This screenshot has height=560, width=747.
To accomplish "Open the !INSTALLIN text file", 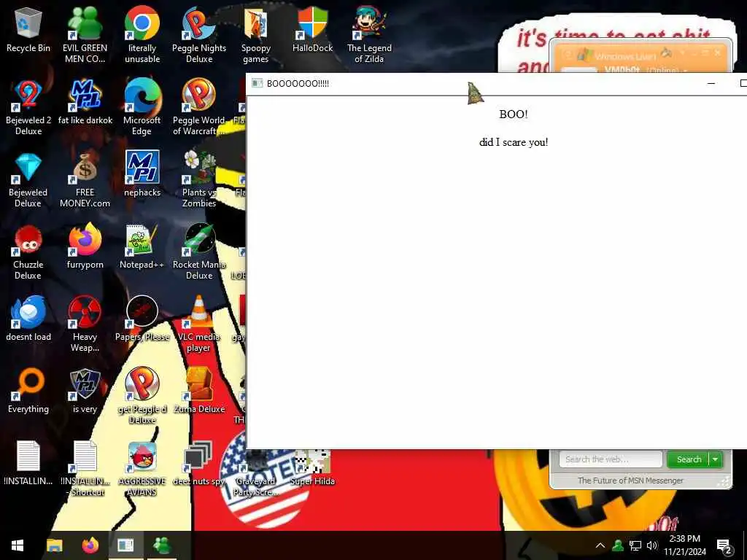I will coord(28,464).
